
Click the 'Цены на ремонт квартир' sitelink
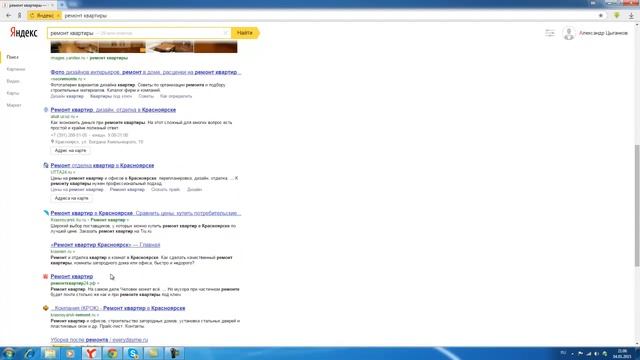77,189
